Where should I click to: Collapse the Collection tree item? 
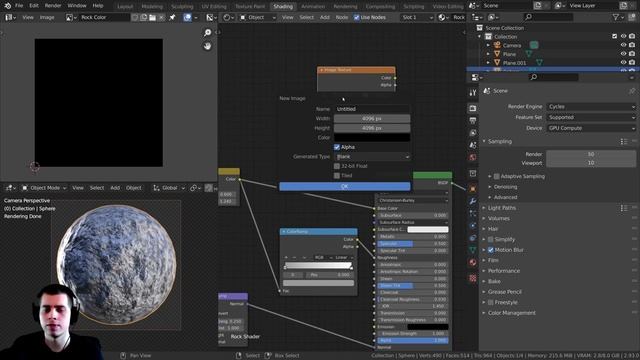pos(480,37)
